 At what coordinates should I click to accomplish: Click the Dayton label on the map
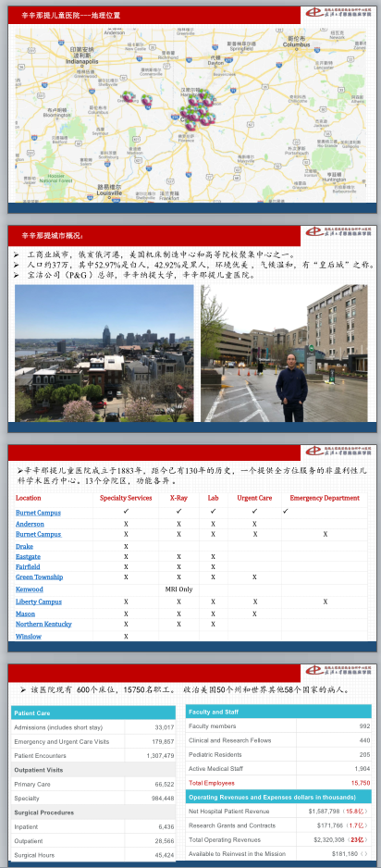coord(215,63)
